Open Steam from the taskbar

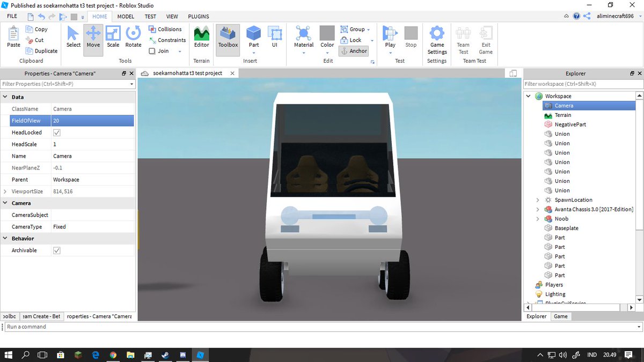165,355
